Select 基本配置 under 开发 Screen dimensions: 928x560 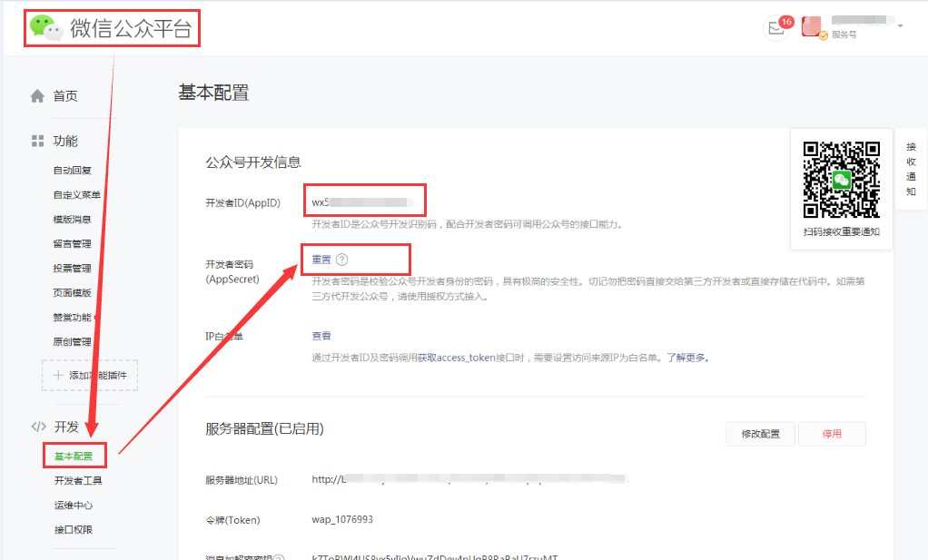tap(74, 457)
